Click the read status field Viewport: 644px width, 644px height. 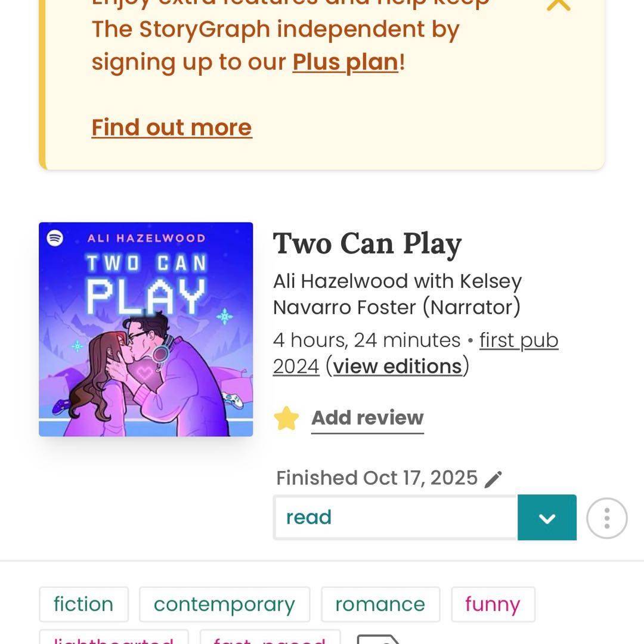coord(395,517)
